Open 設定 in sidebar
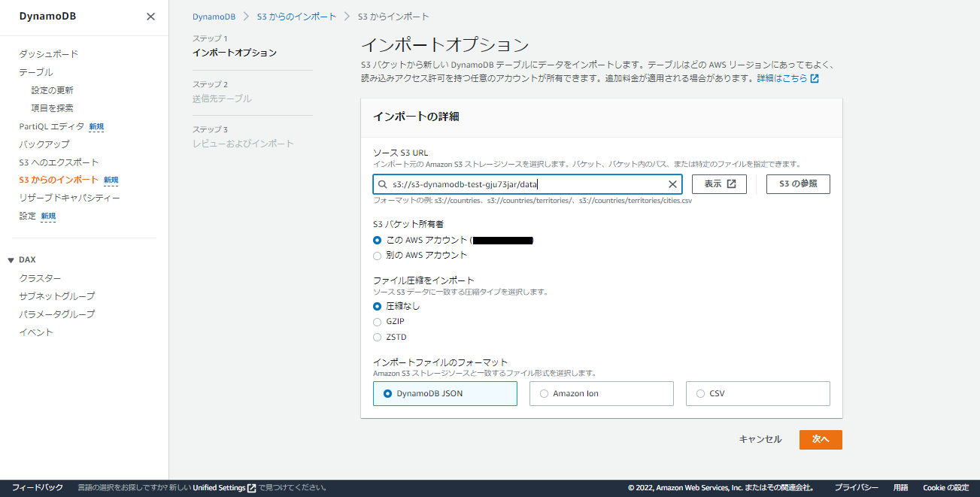Image resolution: width=980 pixels, height=497 pixels. pyautogui.click(x=28, y=216)
